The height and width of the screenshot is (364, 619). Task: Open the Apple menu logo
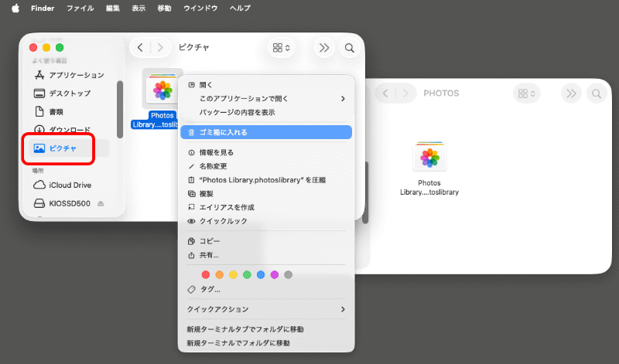click(x=15, y=9)
